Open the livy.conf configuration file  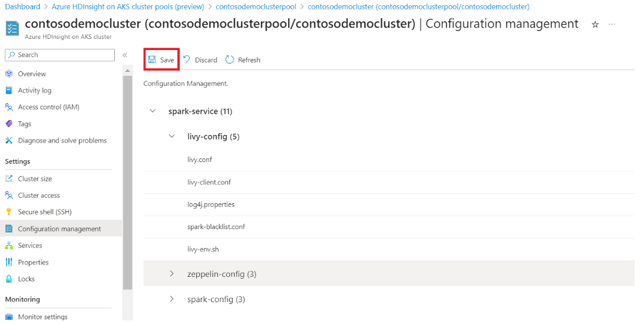pyautogui.click(x=200, y=160)
